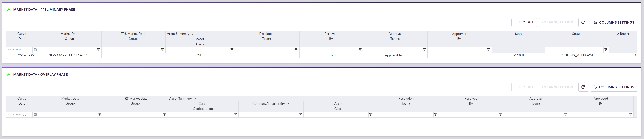Open Curve Configuration filter in Overlay table
This screenshot has width=644, height=139.
click(235, 115)
